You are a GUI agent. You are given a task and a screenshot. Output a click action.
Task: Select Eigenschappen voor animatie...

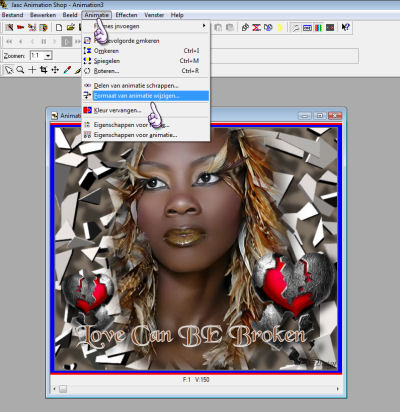pyautogui.click(x=146, y=135)
